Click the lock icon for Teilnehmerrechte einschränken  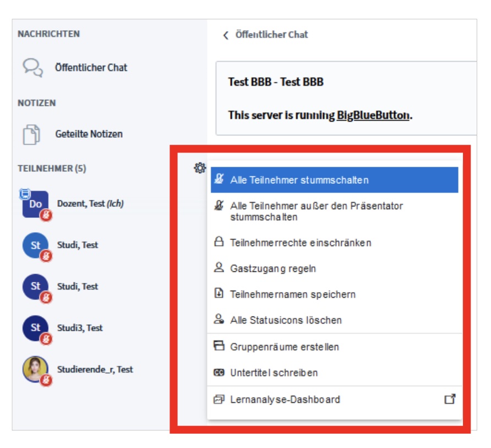219,242
